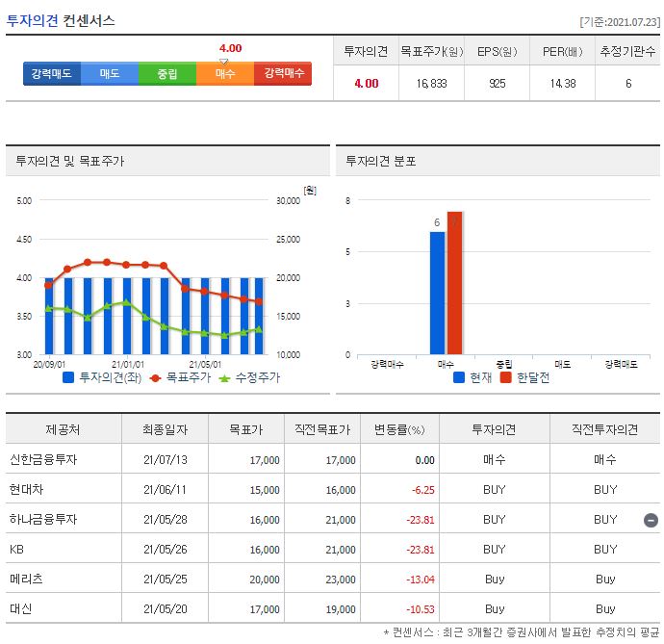Viewport: 664px width, 644px height.
Task: Click the date 21/06/11
Action: pyautogui.click(x=165, y=490)
